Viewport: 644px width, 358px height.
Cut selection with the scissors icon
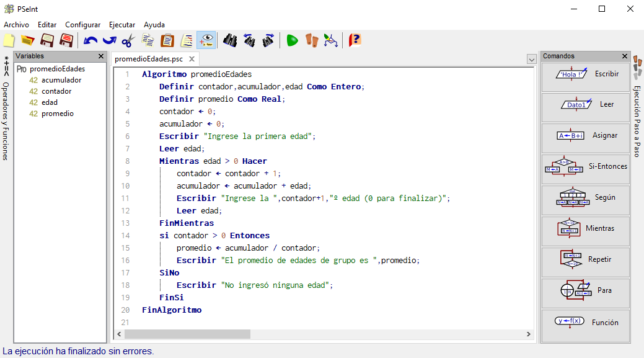128,40
